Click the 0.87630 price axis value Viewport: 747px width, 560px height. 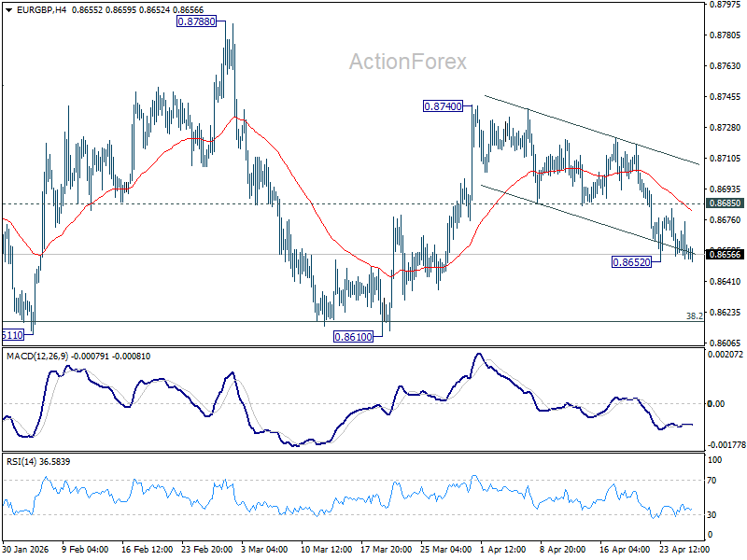[x=726, y=65]
